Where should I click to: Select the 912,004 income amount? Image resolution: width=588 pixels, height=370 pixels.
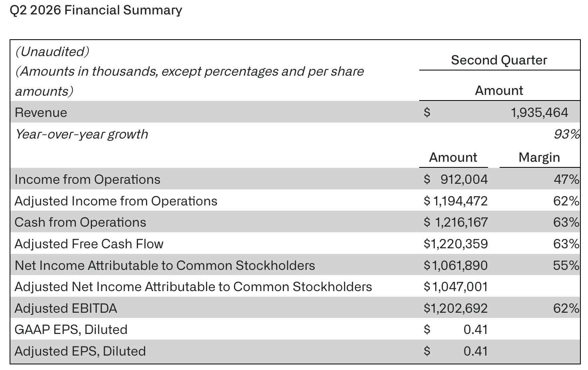(464, 179)
